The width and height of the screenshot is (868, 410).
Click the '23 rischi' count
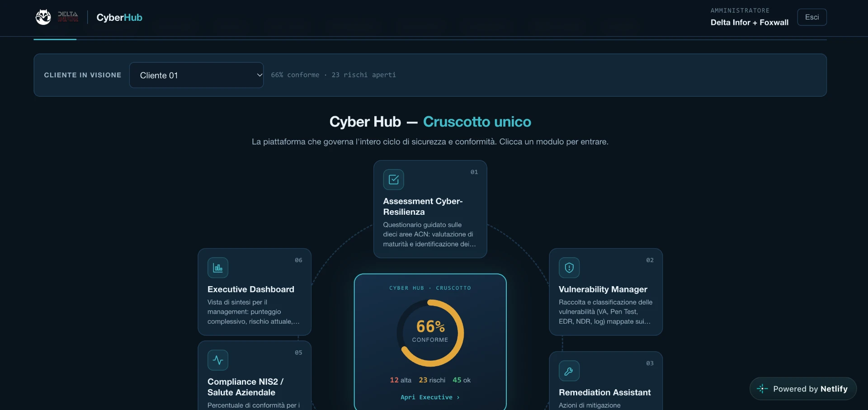click(432, 380)
